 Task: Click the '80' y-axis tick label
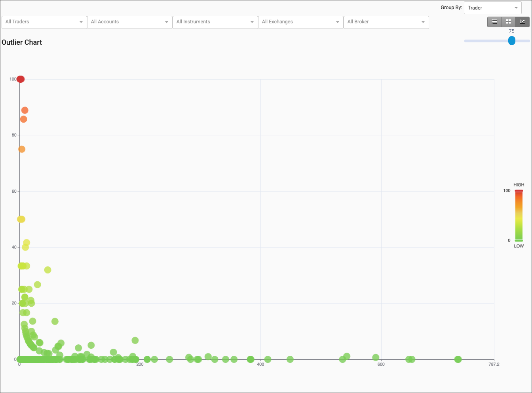click(x=14, y=135)
